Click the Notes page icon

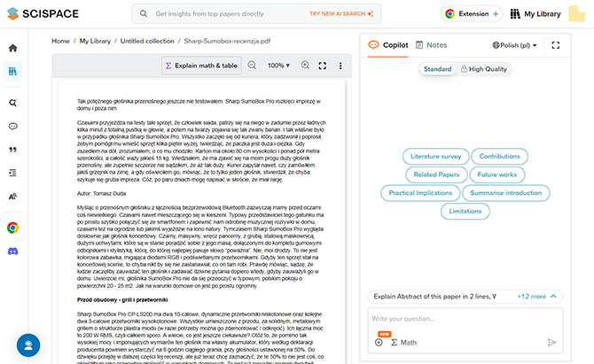click(x=419, y=44)
